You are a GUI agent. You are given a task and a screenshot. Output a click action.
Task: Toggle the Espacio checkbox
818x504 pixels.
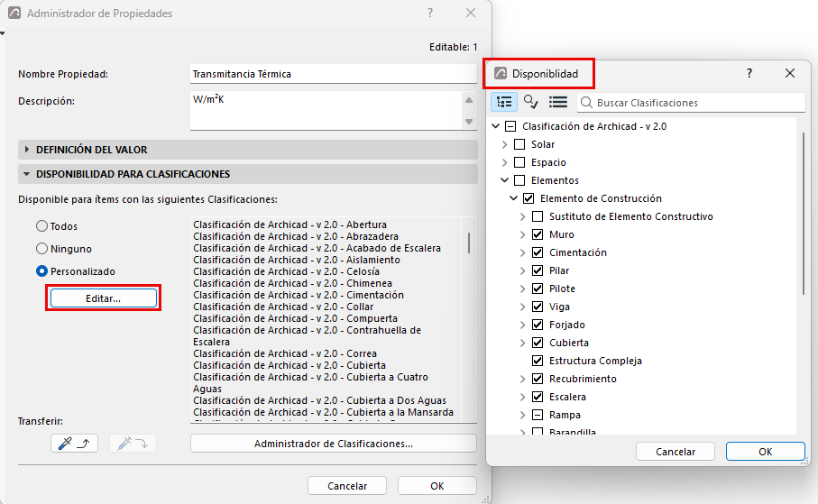tap(519, 162)
